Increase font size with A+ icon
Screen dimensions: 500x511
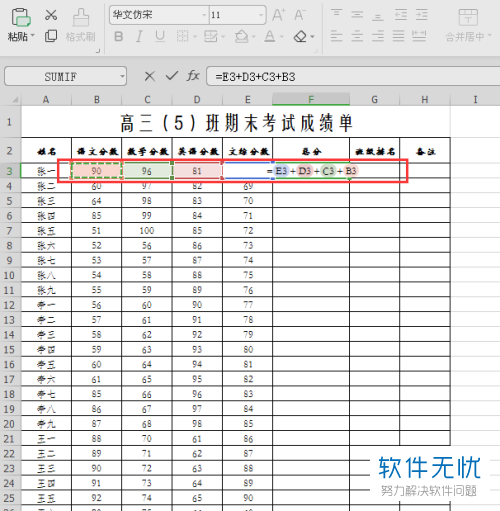[279, 15]
